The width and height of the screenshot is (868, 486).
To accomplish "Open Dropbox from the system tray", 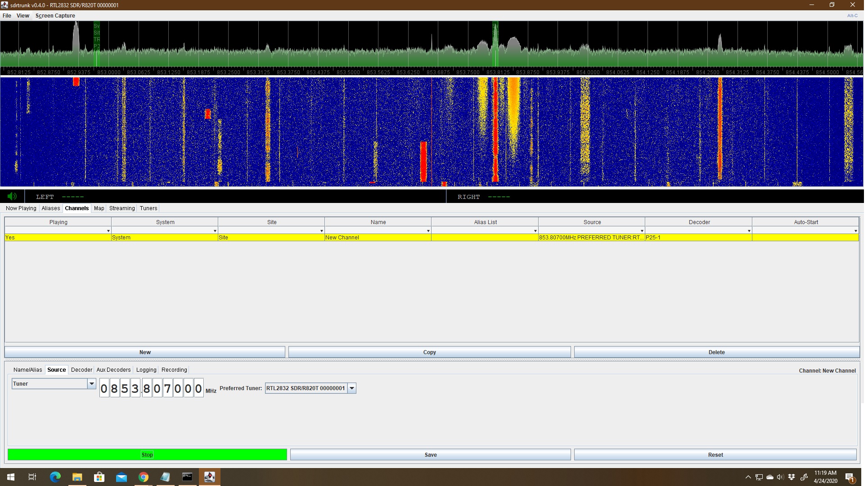I will [x=792, y=477].
